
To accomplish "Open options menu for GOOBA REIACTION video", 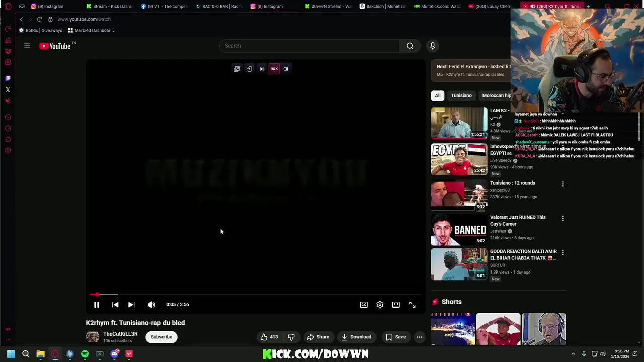I will [x=563, y=252].
